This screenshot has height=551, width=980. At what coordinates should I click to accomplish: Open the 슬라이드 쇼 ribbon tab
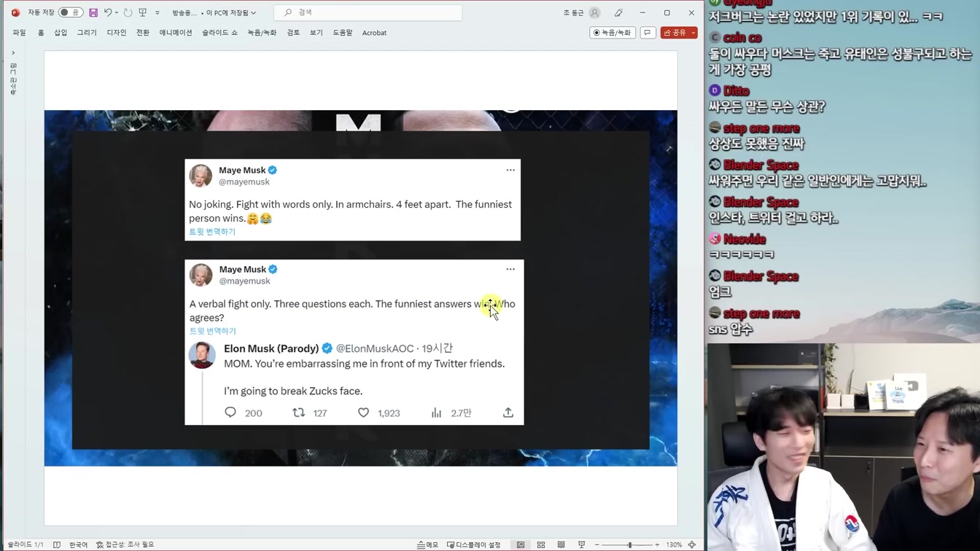219,33
